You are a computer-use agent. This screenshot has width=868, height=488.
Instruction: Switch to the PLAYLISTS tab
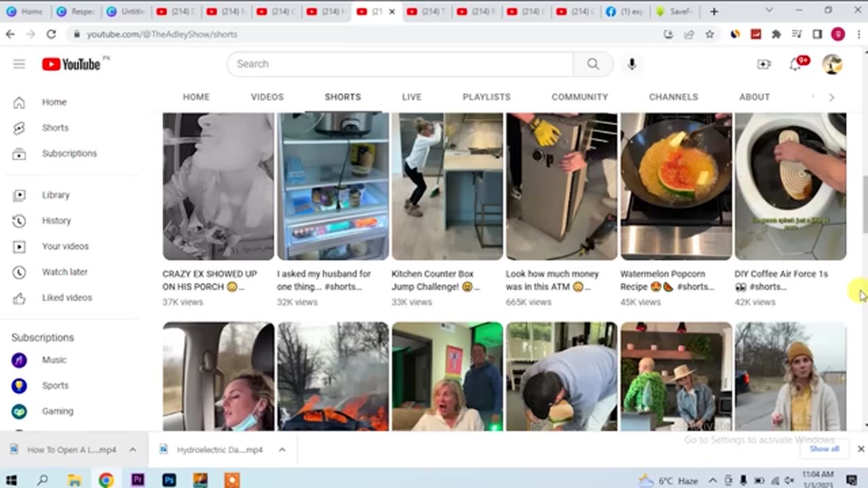[x=486, y=97]
